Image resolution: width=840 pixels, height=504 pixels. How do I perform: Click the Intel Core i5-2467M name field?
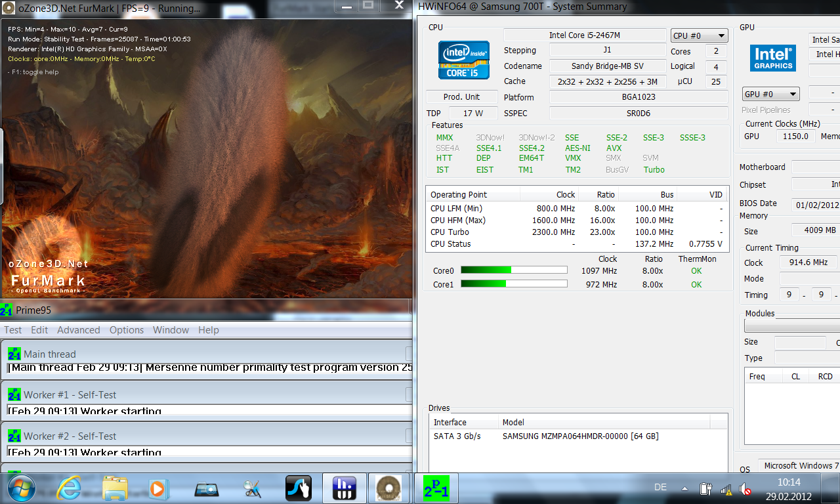[585, 35]
